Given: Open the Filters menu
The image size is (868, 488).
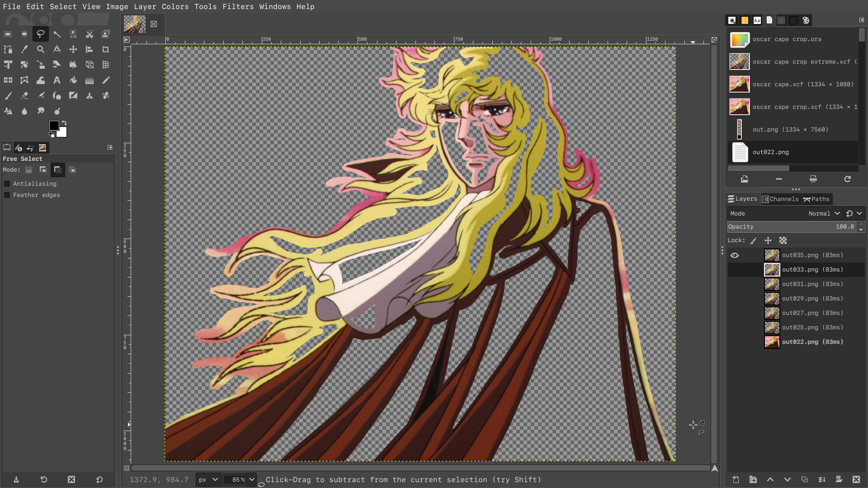Looking at the screenshot, I should coord(238,7).
